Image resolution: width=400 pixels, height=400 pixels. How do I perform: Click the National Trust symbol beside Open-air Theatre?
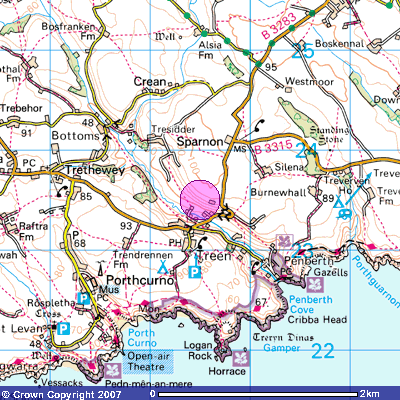pyautogui.click(x=112, y=370)
